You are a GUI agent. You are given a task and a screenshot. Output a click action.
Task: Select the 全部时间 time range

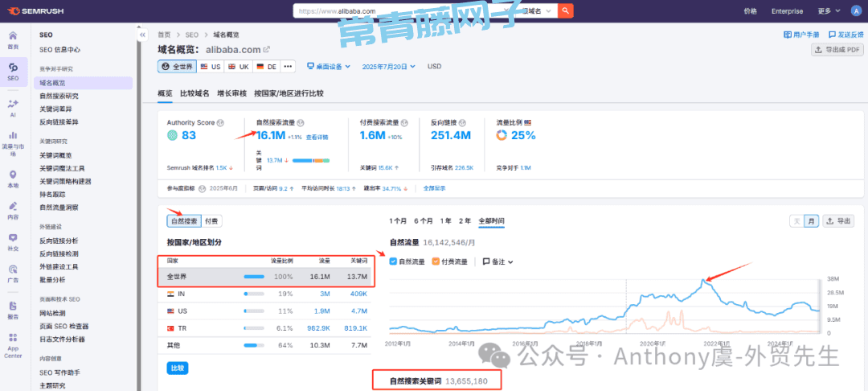492,221
